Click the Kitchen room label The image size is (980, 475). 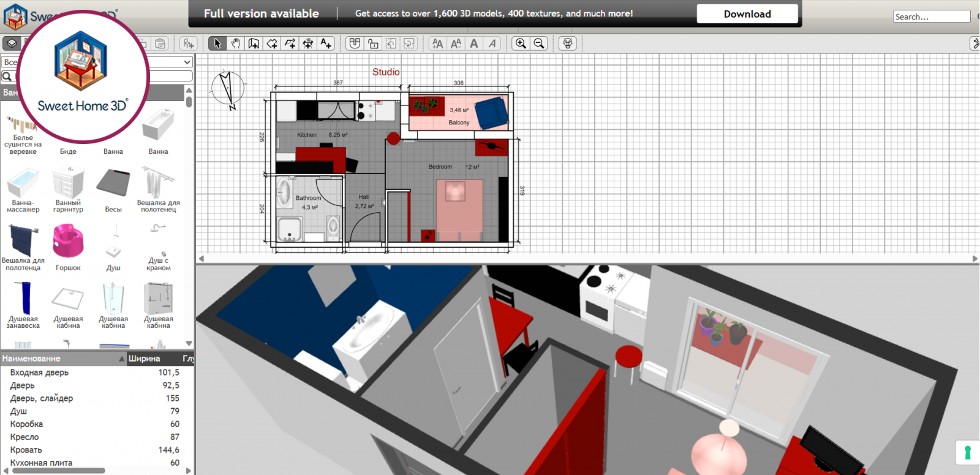307,135
